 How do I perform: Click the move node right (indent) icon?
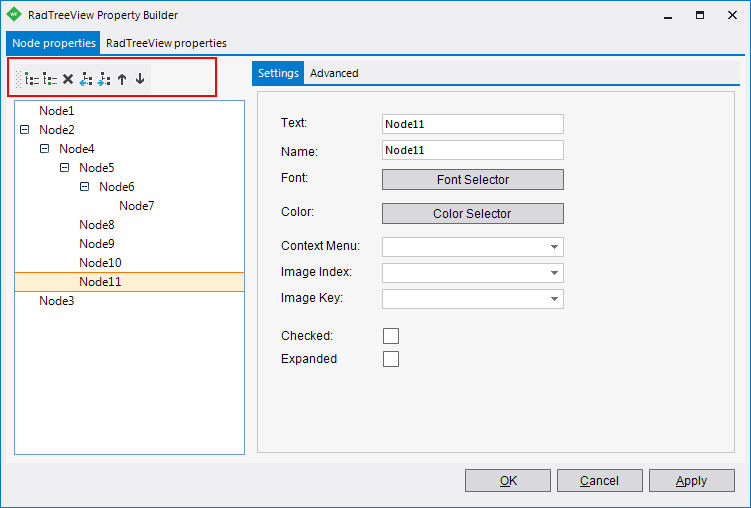[104, 79]
